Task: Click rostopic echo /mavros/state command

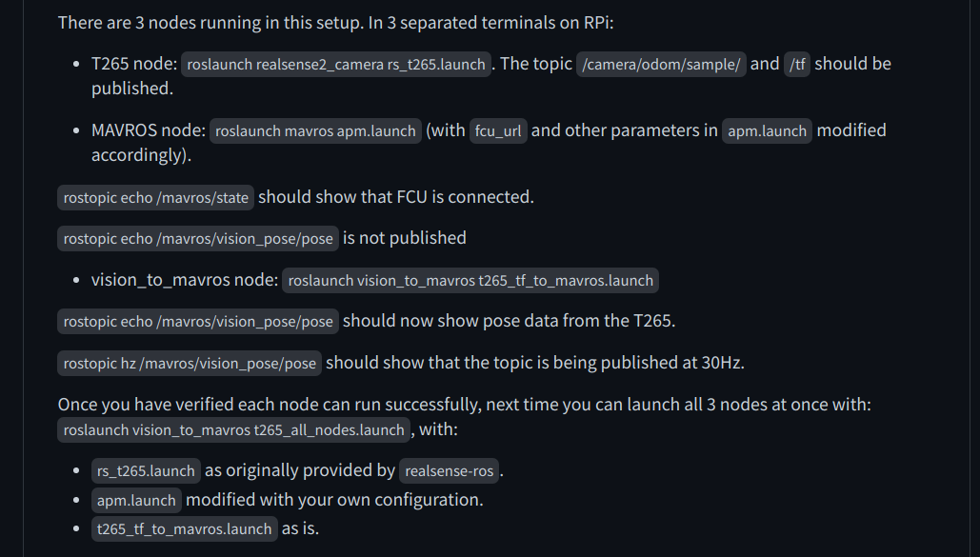Action: pos(155,197)
